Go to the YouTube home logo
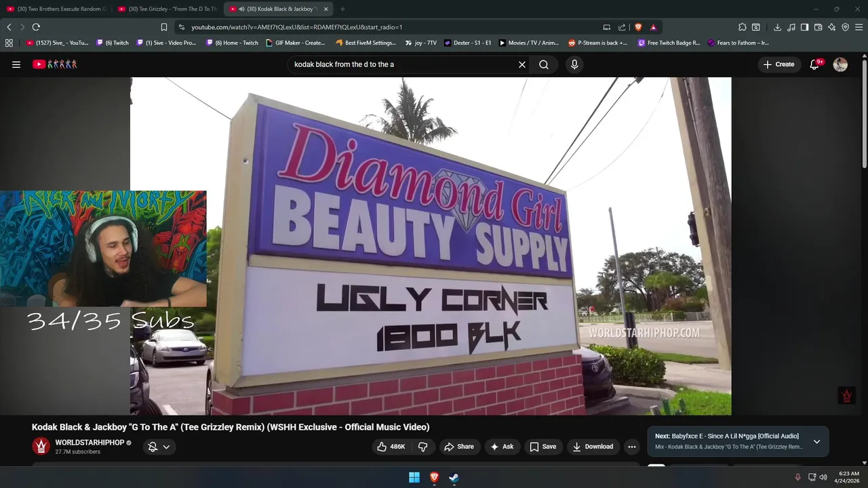The width and height of the screenshot is (868, 488). coord(55,64)
